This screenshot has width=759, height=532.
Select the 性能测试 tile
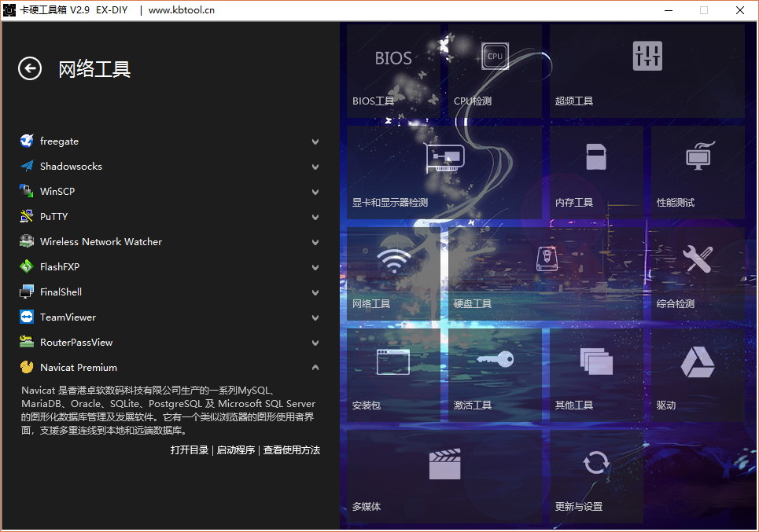698,172
